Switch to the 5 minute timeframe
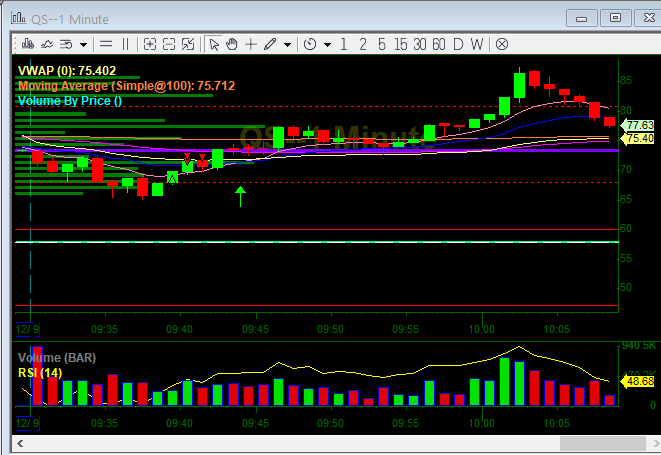The height and width of the screenshot is (455, 661). (381, 44)
